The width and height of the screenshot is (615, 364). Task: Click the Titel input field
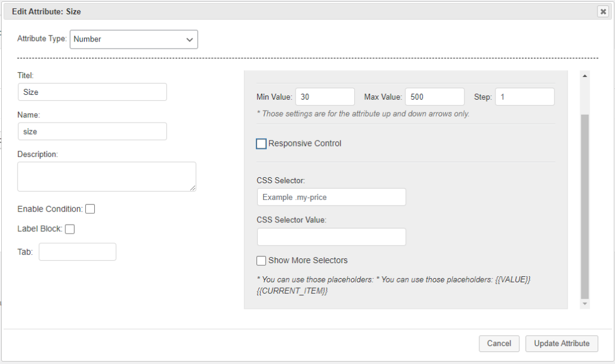tap(92, 92)
